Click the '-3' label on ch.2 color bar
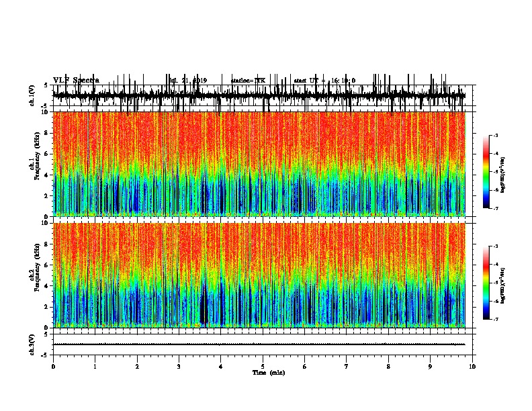Screen dimensions: 532x411 coord(495,246)
